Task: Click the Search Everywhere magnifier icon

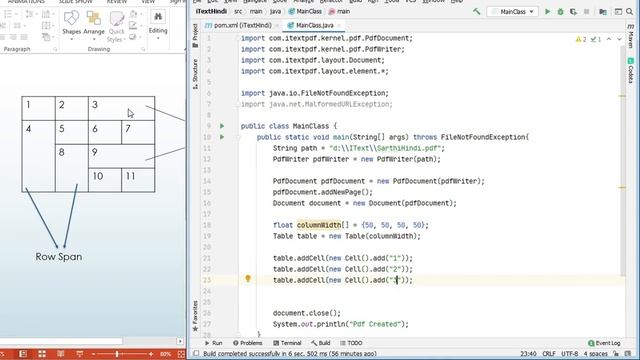Action: pos(630,12)
